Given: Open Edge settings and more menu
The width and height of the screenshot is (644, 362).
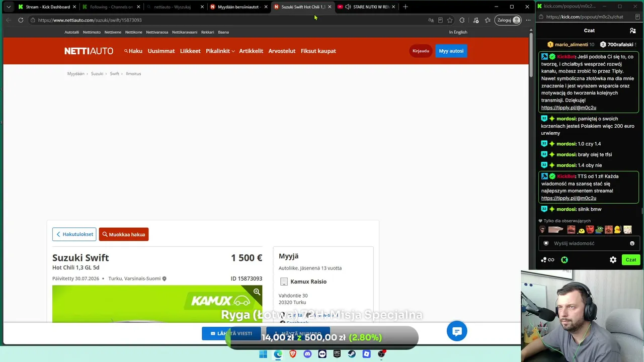Looking at the screenshot, I should 528,20.
